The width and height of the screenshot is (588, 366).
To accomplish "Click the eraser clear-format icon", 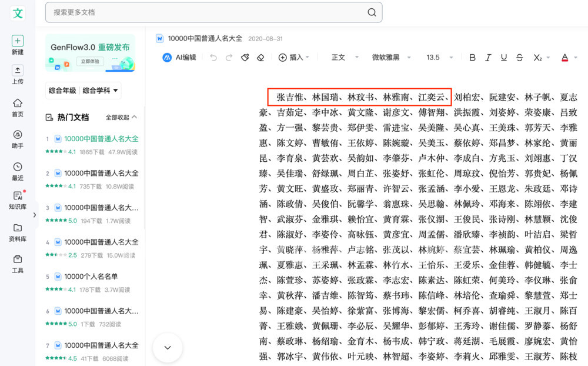I will (260, 58).
